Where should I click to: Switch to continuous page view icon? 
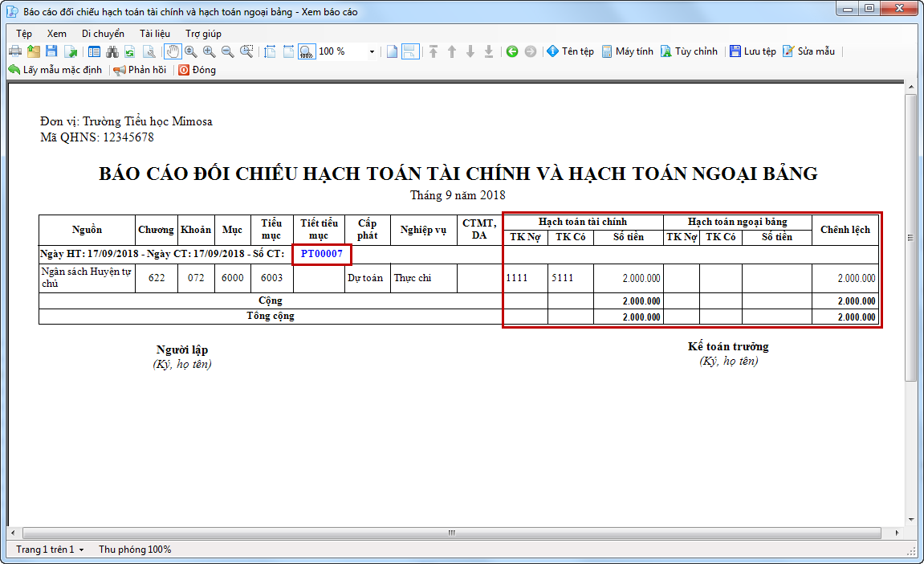point(411,51)
